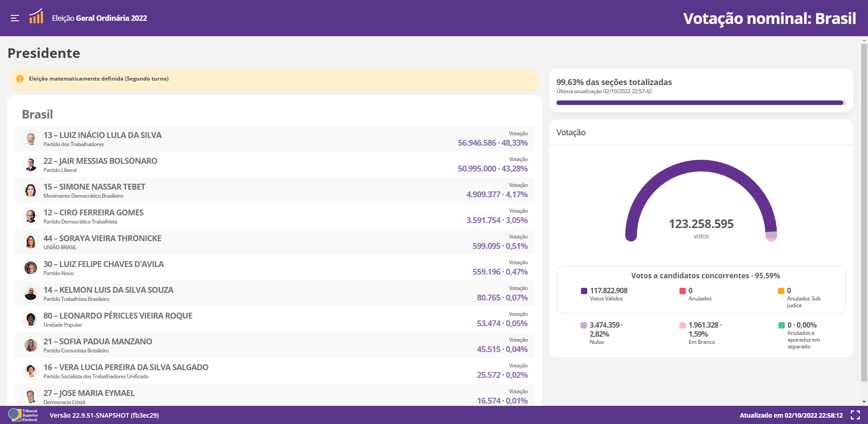The width and height of the screenshot is (868, 424).
Task: Open the hamburger menu
Action: [x=15, y=18]
